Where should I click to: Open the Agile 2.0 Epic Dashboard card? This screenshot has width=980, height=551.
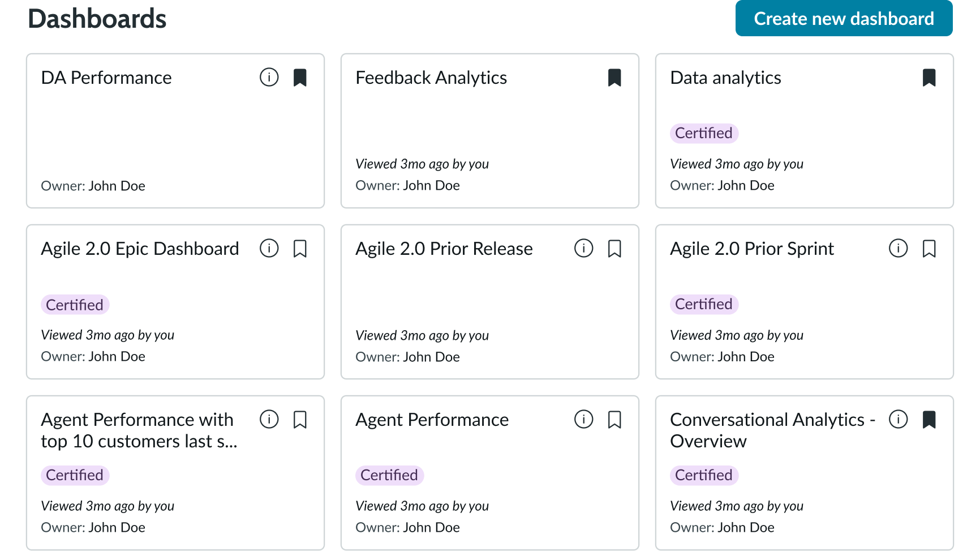[x=140, y=248]
